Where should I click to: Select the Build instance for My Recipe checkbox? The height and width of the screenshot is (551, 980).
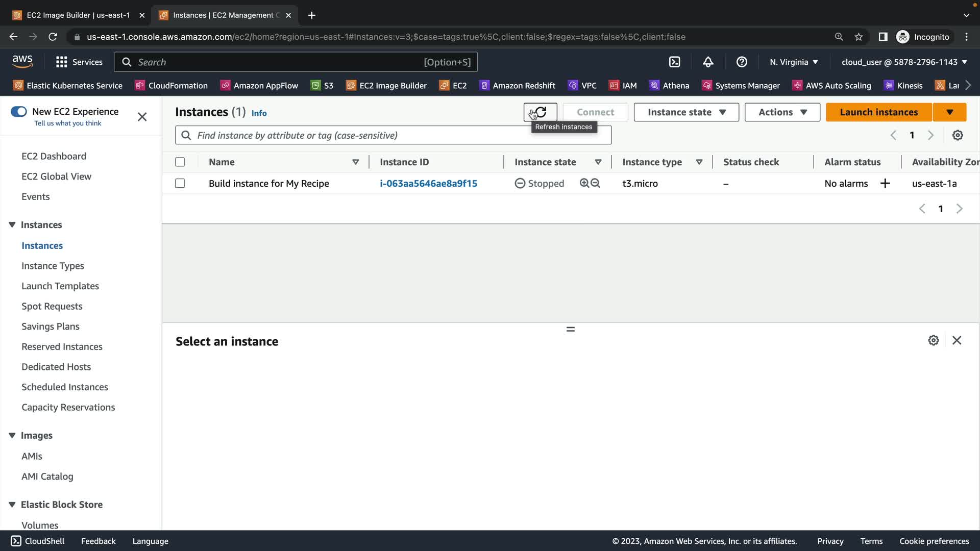[180, 183]
